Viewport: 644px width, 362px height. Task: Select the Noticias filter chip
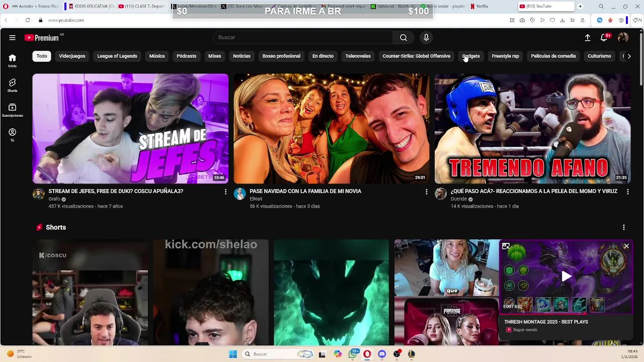click(x=242, y=56)
